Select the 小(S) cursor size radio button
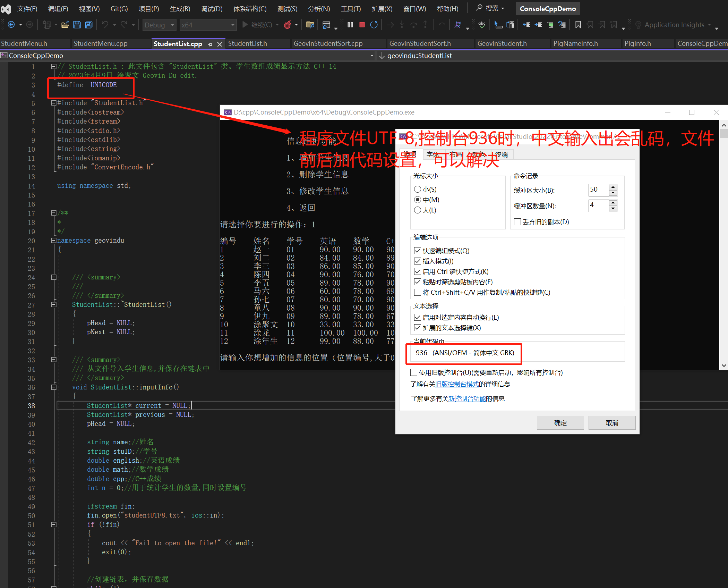 [x=418, y=189]
